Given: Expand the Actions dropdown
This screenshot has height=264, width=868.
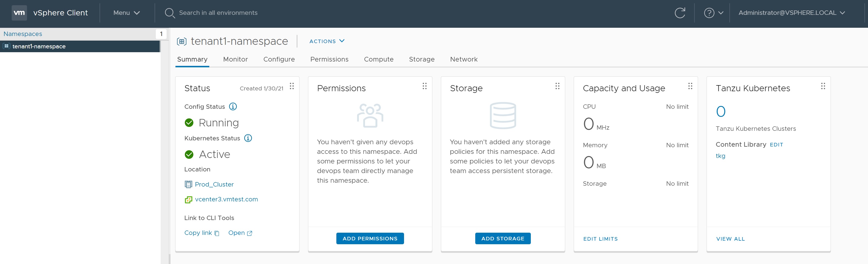Looking at the screenshot, I should coord(326,41).
